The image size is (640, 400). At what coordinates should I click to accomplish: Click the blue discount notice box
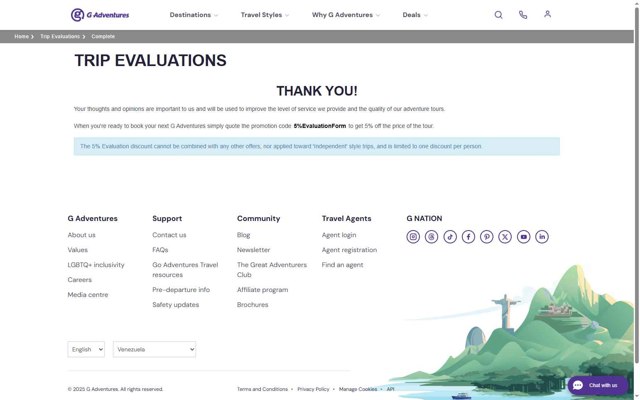317,146
